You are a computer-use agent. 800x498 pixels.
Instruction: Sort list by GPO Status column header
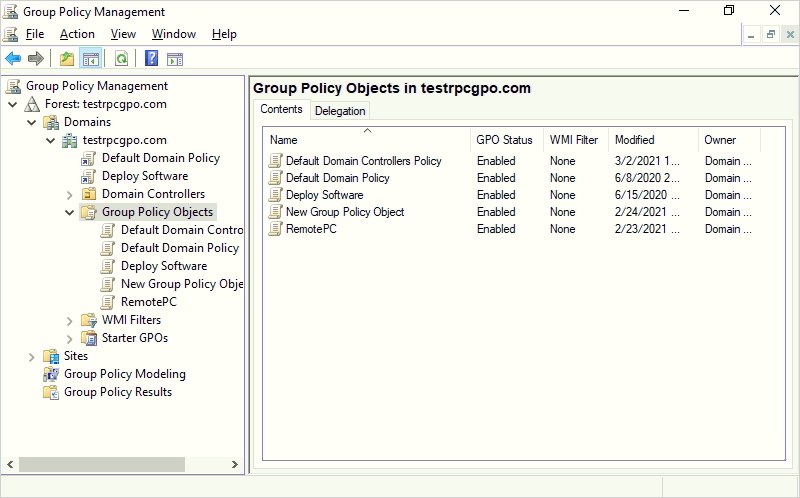(x=505, y=140)
